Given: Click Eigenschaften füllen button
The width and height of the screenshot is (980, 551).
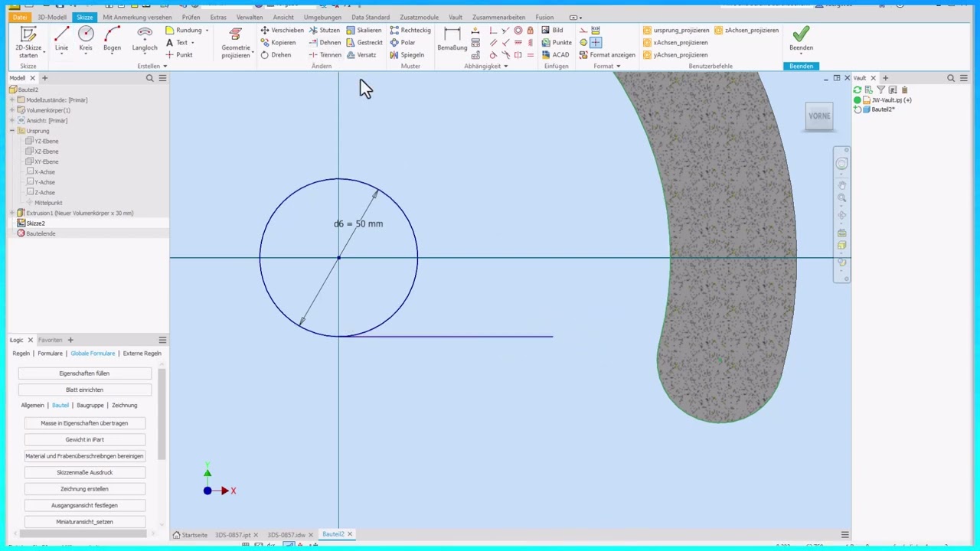Looking at the screenshot, I should [84, 373].
